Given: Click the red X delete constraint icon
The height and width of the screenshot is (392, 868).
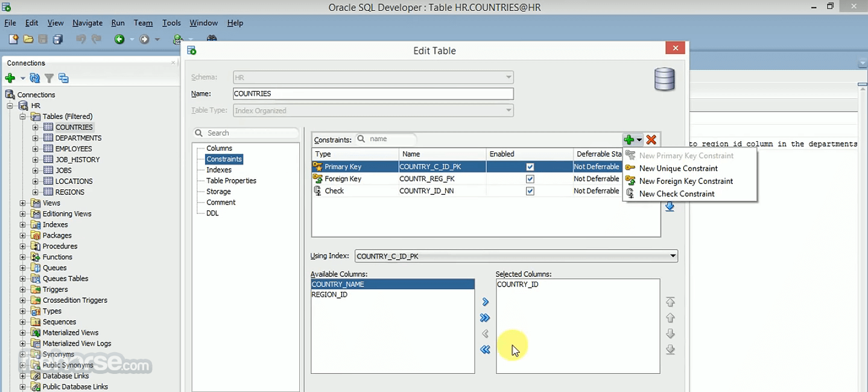Looking at the screenshot, I should (x=651, y=140).
